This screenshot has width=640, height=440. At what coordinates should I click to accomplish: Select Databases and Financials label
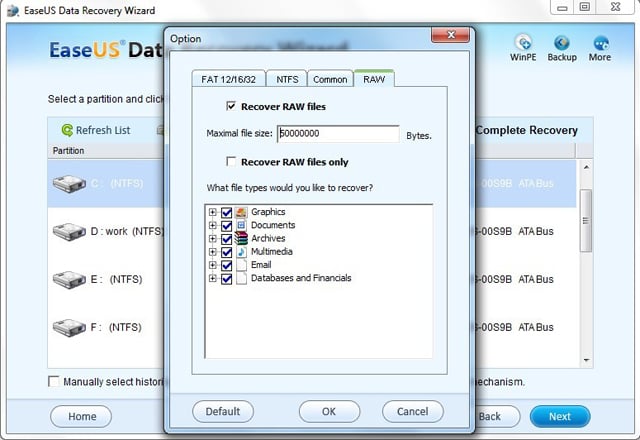[x=301, y=278]
